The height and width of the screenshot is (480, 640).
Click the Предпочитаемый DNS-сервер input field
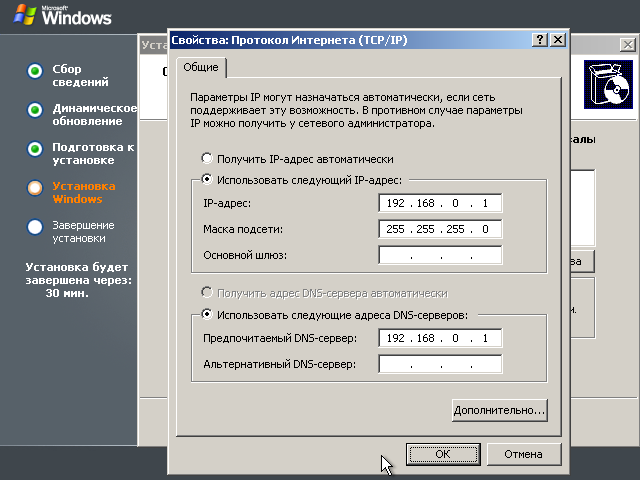click(440, 338)
